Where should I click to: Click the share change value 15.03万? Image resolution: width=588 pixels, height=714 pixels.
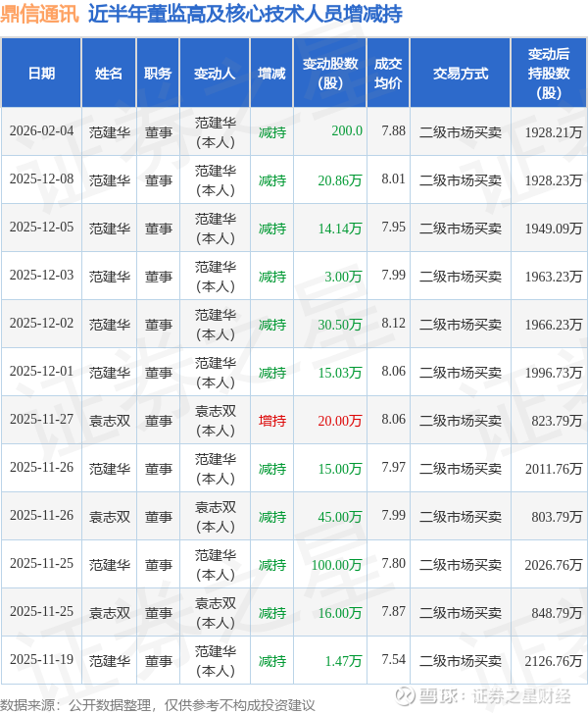click(x=339, y=373)
